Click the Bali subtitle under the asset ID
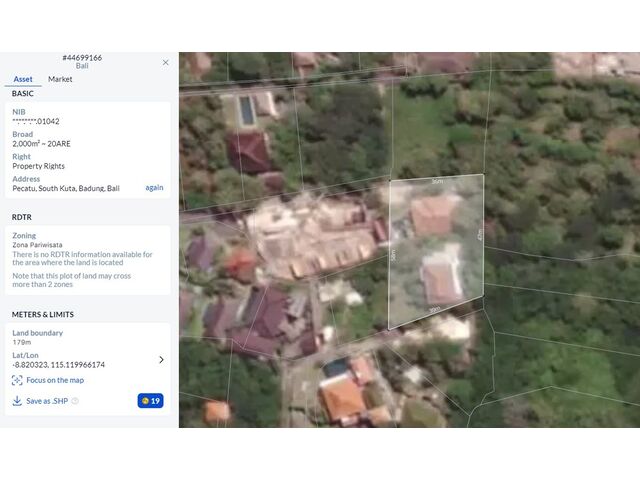 click(82, 66)
